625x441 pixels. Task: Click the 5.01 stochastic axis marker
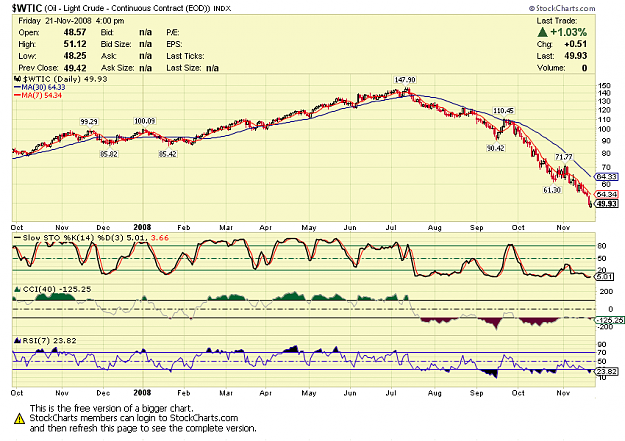tap(605, 276)
